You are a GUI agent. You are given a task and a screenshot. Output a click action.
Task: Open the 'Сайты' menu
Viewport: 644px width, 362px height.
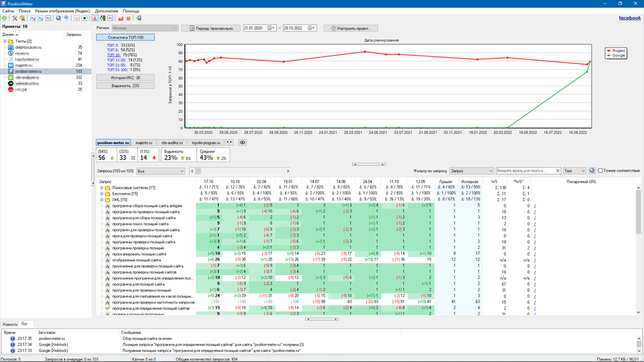pyautogui.click(x=8, y=11)
